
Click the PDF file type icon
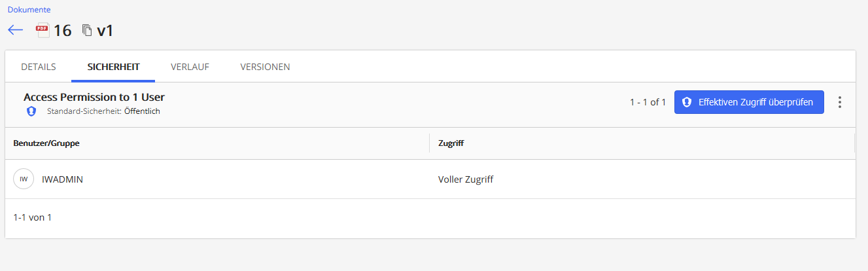(x=43, y=31)
